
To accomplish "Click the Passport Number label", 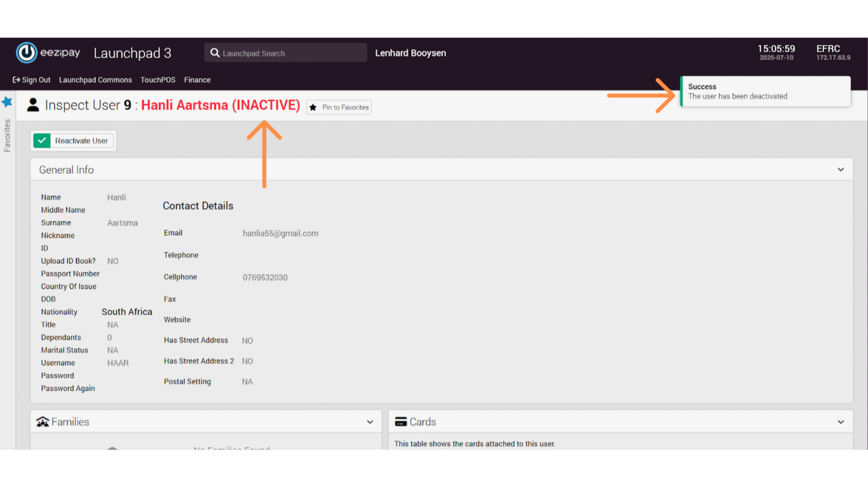I will (70, 274).
